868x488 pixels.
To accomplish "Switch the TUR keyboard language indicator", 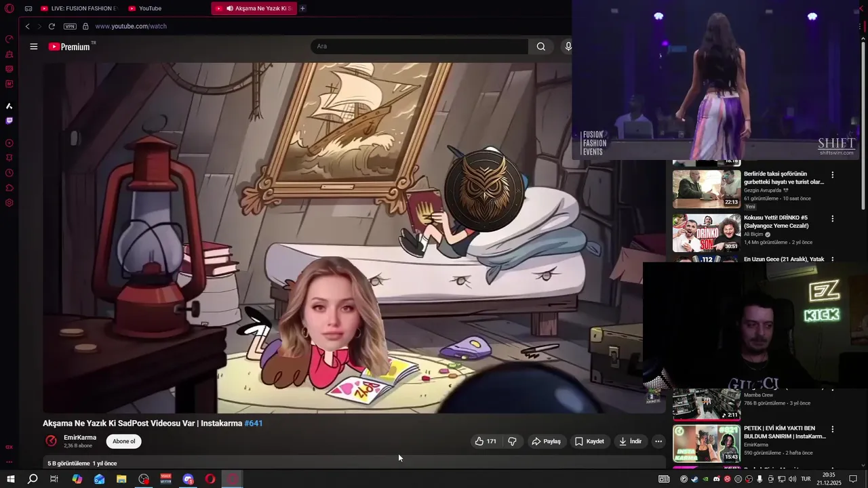I will 806,479.
